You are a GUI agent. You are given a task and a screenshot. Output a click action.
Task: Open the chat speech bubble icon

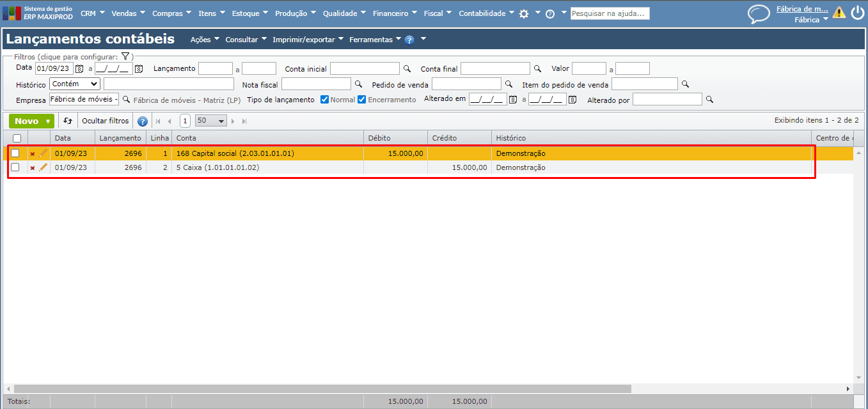click(x=759, y=14)
